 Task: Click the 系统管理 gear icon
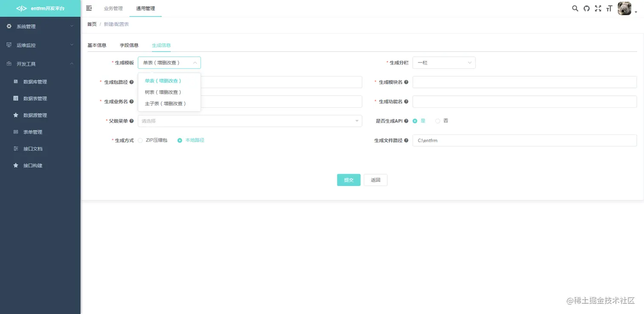9,26
